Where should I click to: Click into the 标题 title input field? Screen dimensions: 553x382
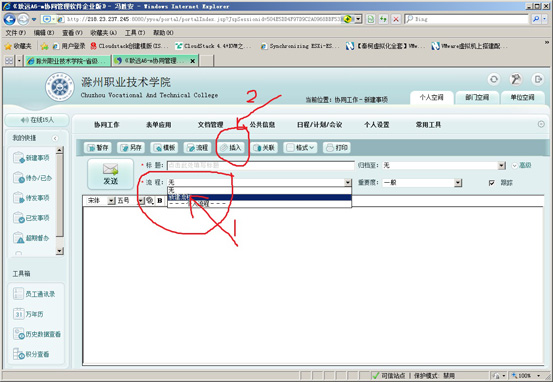261,165
